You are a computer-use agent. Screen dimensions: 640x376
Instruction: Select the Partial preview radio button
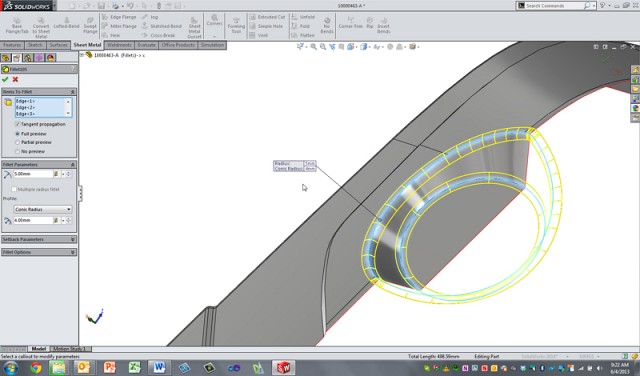tap(18, 142)
